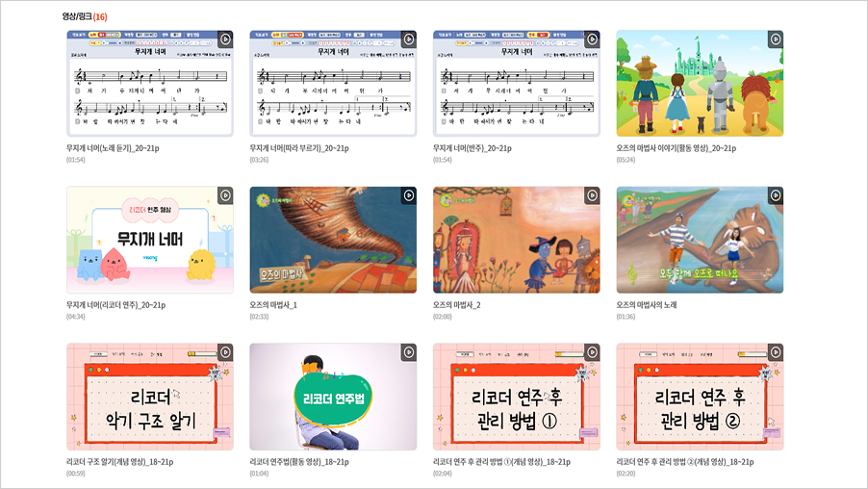
Task: Open the 오즈의 마법사_2 title link
Action: 457,305
